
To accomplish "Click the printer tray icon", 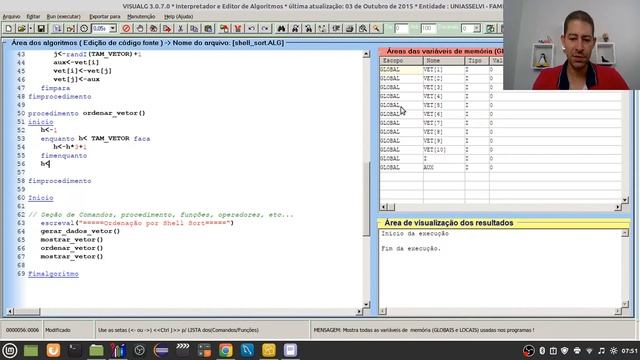I will 577,351.
